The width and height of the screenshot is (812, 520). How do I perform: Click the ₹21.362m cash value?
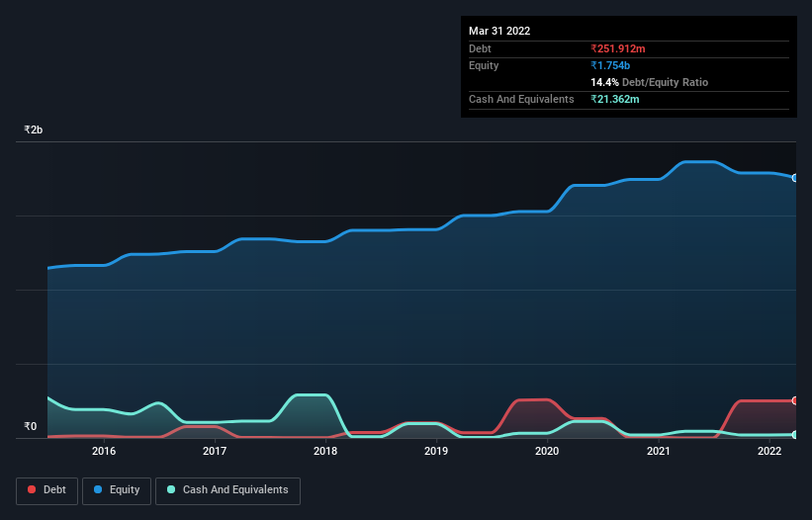pyautogui.click(x=615, y=99)
